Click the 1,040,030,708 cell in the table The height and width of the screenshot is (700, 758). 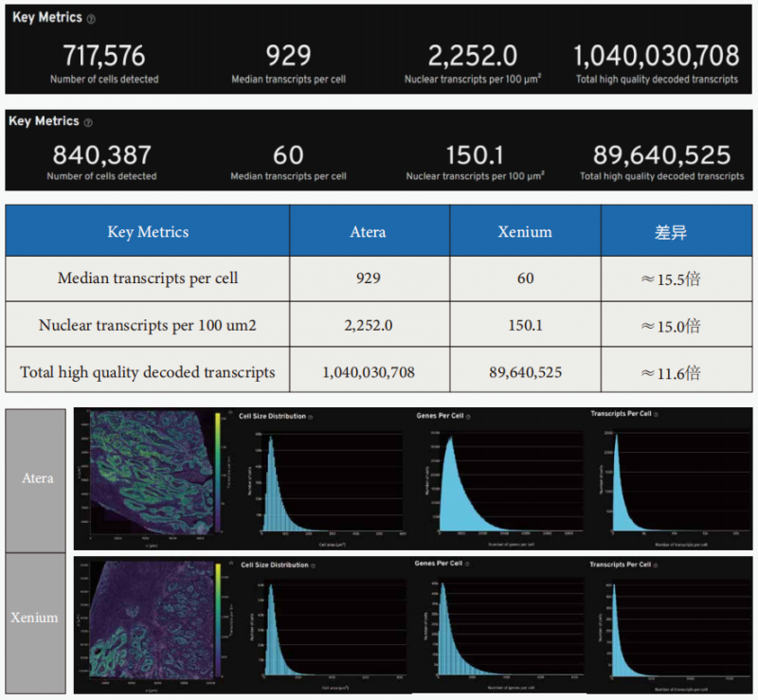tap(370, 370)
